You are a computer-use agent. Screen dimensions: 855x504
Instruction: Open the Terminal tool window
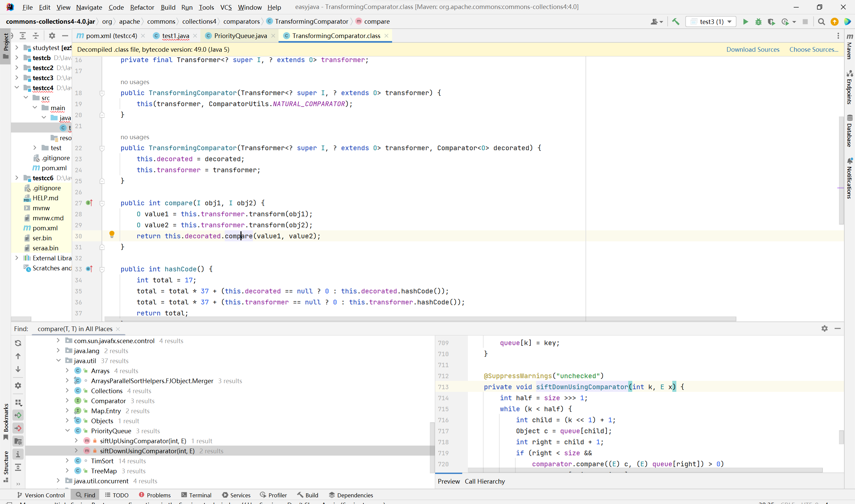pos(196,495)
